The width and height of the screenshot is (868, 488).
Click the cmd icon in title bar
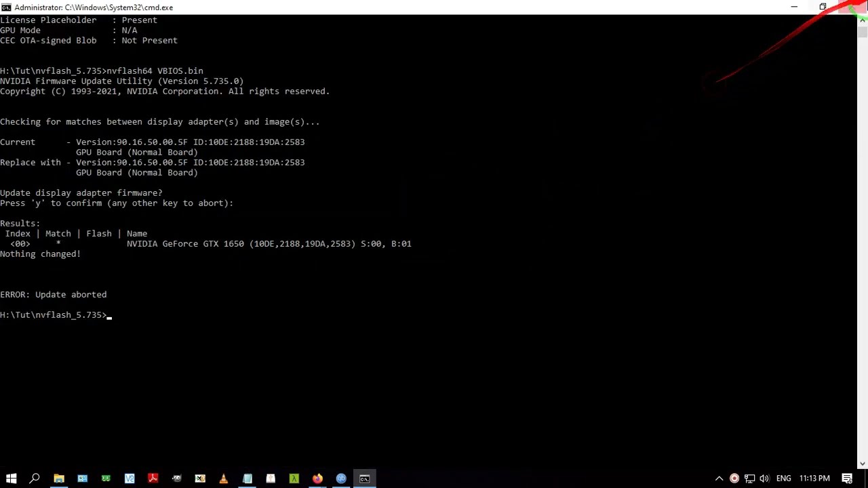[6, 7]
